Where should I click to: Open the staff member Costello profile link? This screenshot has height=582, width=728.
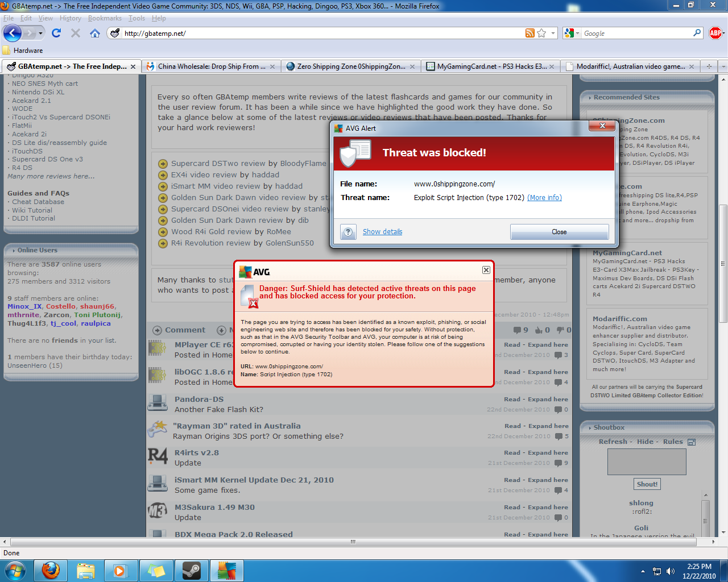click(61, 306)
